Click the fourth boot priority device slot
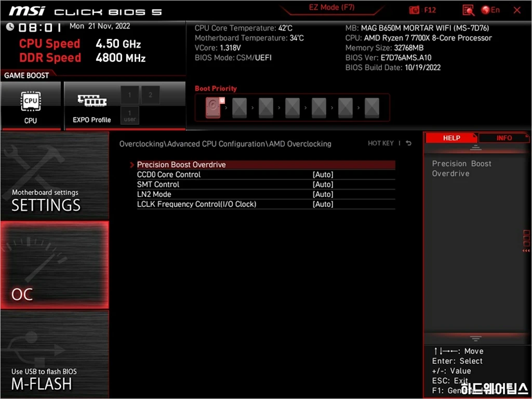Viewport: 532px width, 399px height. coord(292,108)
